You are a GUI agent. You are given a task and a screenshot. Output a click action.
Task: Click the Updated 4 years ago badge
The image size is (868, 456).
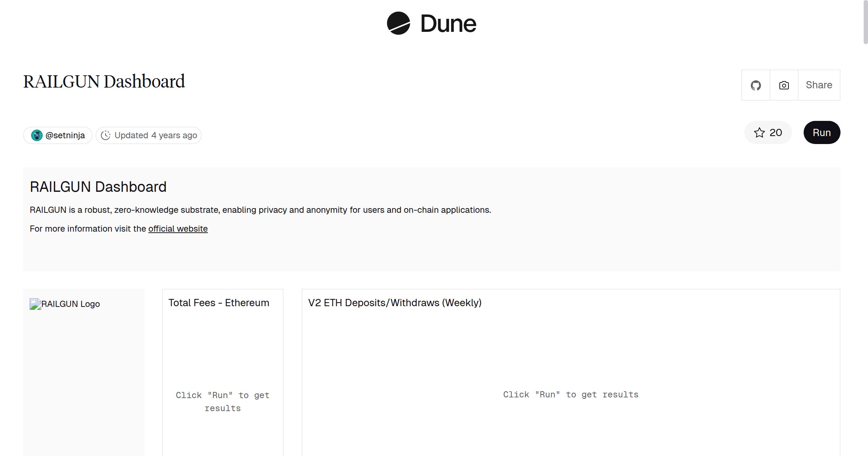148,135
